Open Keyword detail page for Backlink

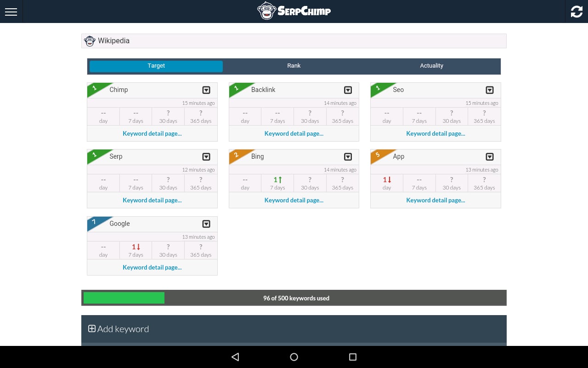pos(294,133)
